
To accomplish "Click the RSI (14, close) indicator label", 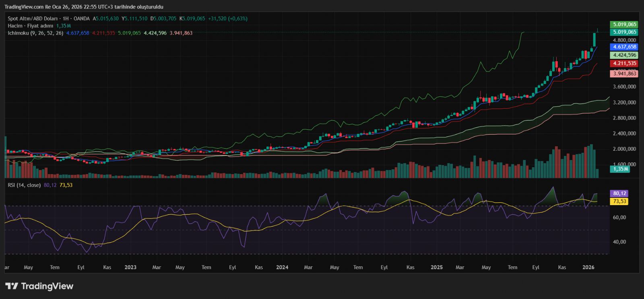I will [x=24, y=185].
